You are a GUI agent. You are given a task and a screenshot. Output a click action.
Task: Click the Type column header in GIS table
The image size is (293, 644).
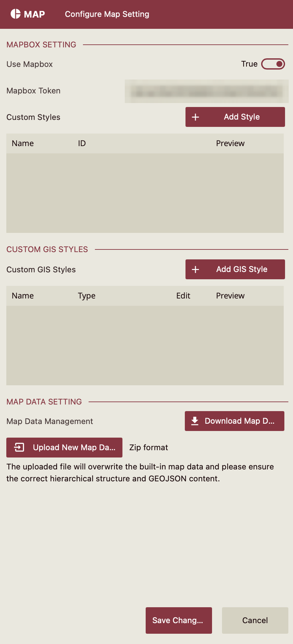87,296
